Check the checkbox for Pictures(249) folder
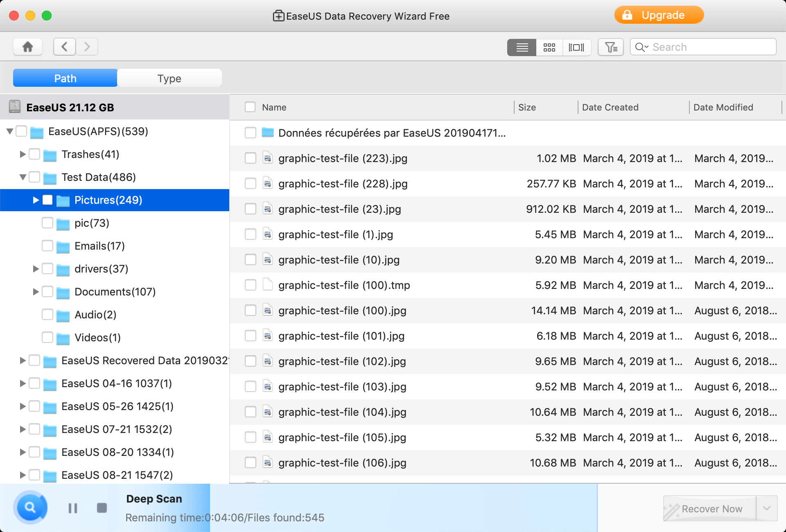This screenshot has height=532, width=786. pyautogui.click(x=47, y=200)
